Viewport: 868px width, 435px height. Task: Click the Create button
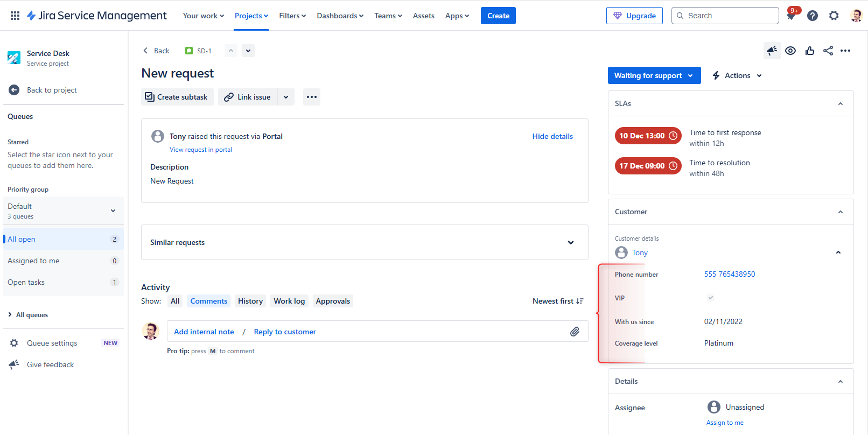[498, 16]
